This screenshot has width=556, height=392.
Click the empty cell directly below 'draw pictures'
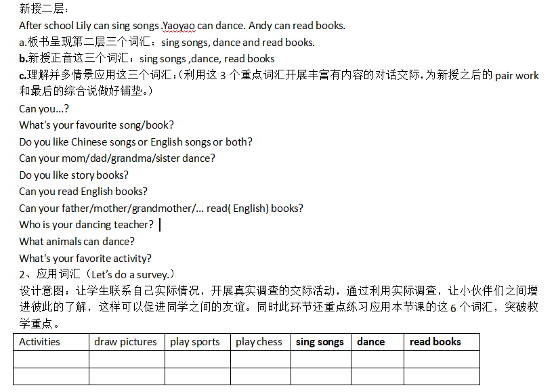tap(127, 360)
